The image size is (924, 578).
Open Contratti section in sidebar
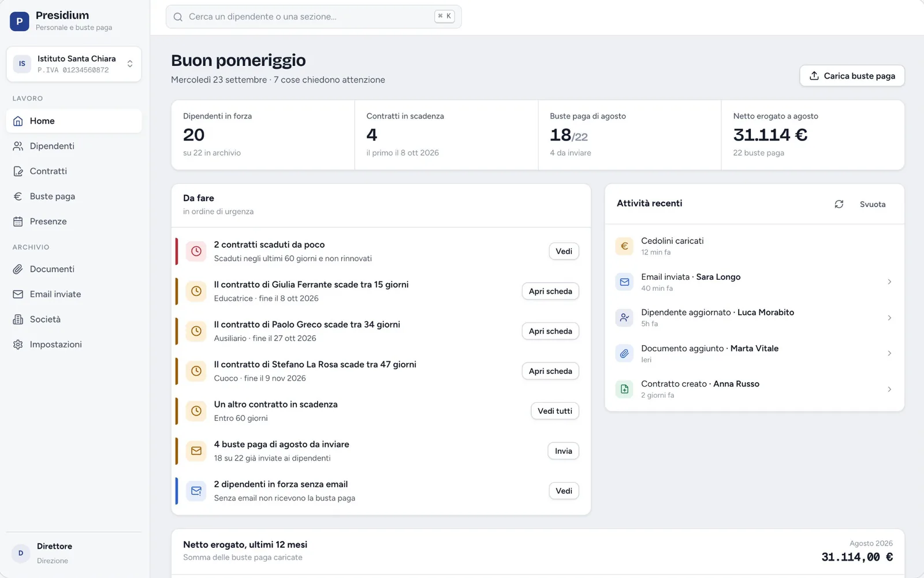[x=74, y=171]
